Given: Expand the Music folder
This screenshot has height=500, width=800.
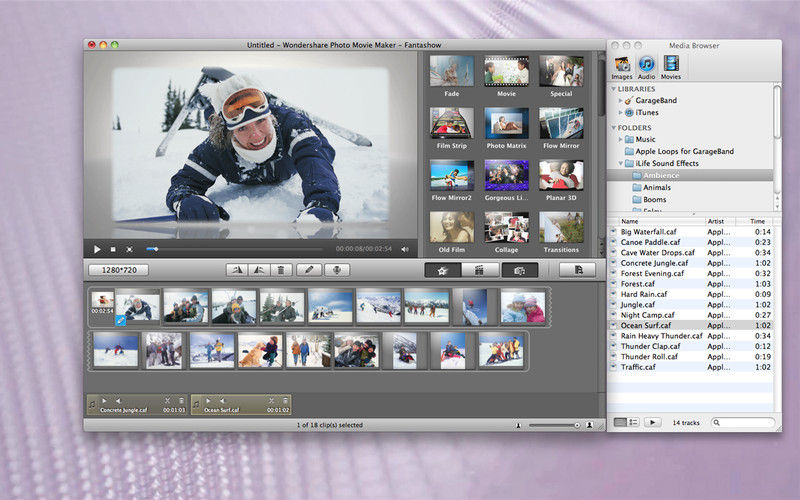Looking at the screenshot, I should (620, 139).
